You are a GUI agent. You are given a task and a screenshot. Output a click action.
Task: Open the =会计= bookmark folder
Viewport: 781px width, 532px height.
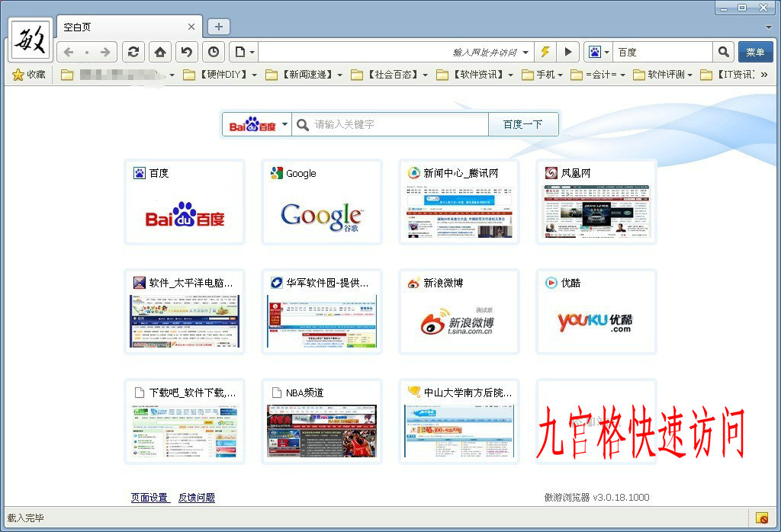click(597, 75)
